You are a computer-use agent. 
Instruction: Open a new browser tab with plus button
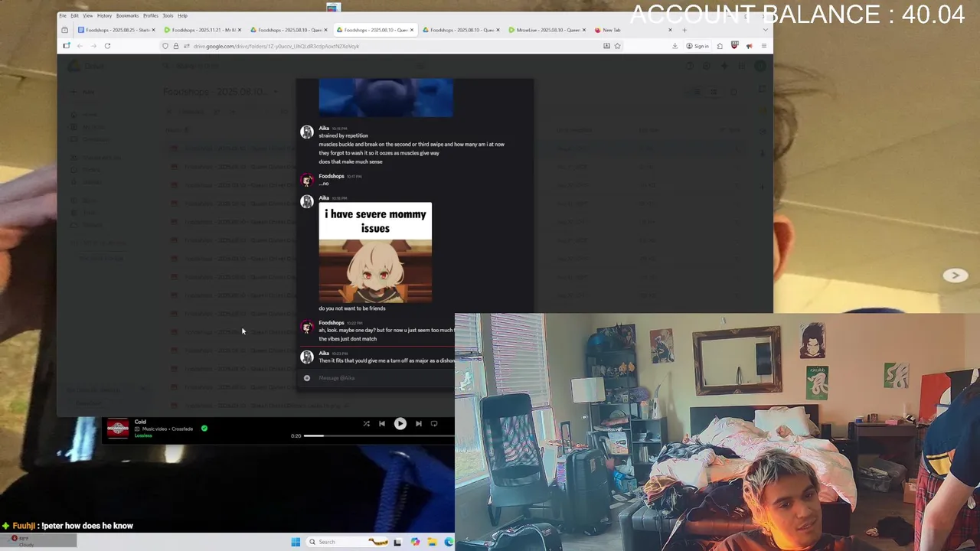(x=684, y=30)
